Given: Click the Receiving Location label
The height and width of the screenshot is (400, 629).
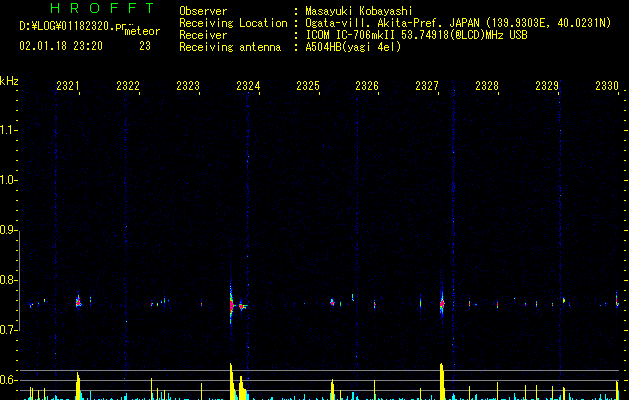Looking at the screenshot, I should coord(233,23).
